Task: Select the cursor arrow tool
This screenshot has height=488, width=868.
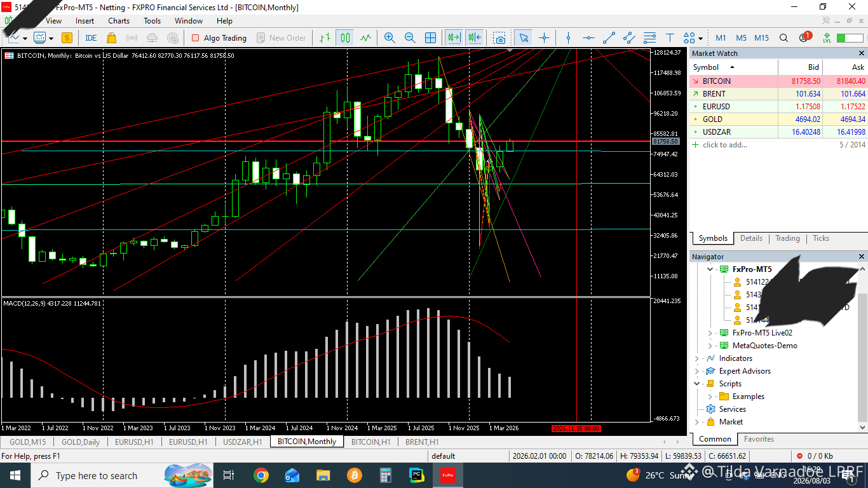Action: [x=524, y=38]
